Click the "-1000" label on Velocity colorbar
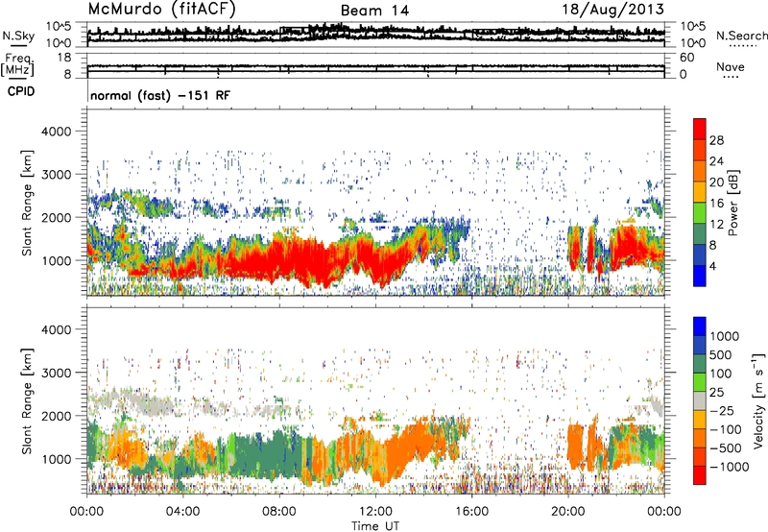 pyautogui.click(x=730, y=467)
